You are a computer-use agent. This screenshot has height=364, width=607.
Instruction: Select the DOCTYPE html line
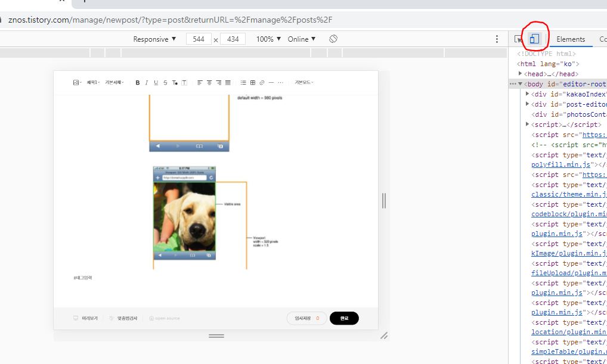546,54
